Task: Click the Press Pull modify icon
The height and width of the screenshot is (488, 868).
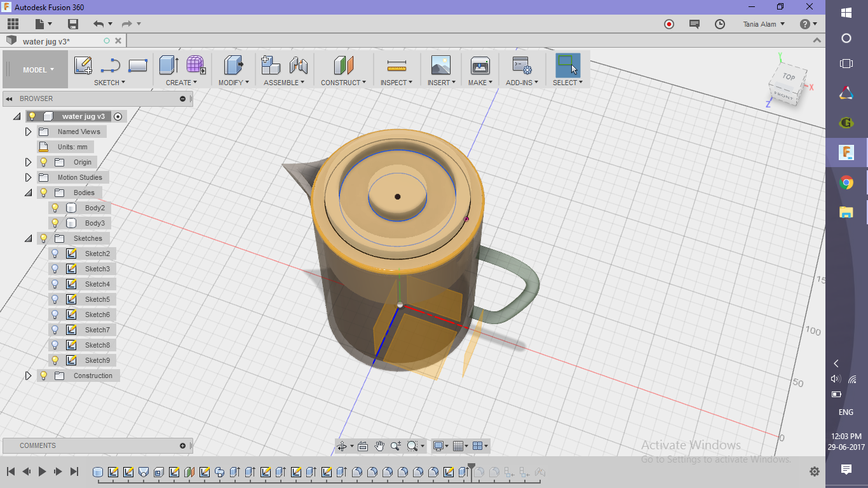Action: coord(234,65)
